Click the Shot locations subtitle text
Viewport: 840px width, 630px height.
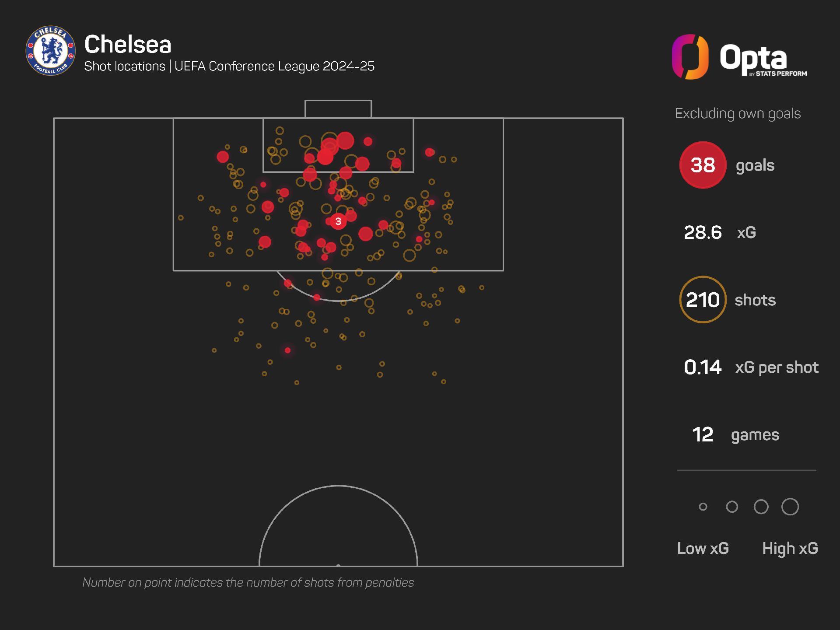click(229, 66)
